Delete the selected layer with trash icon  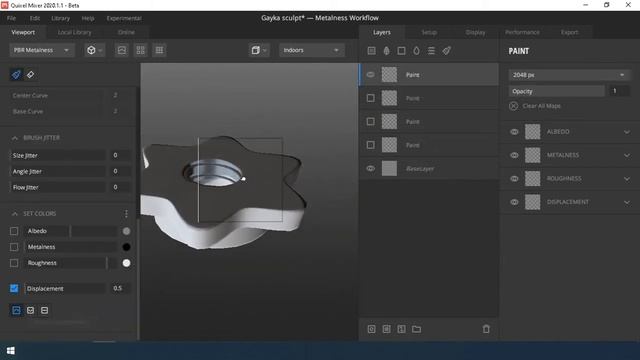486,329
